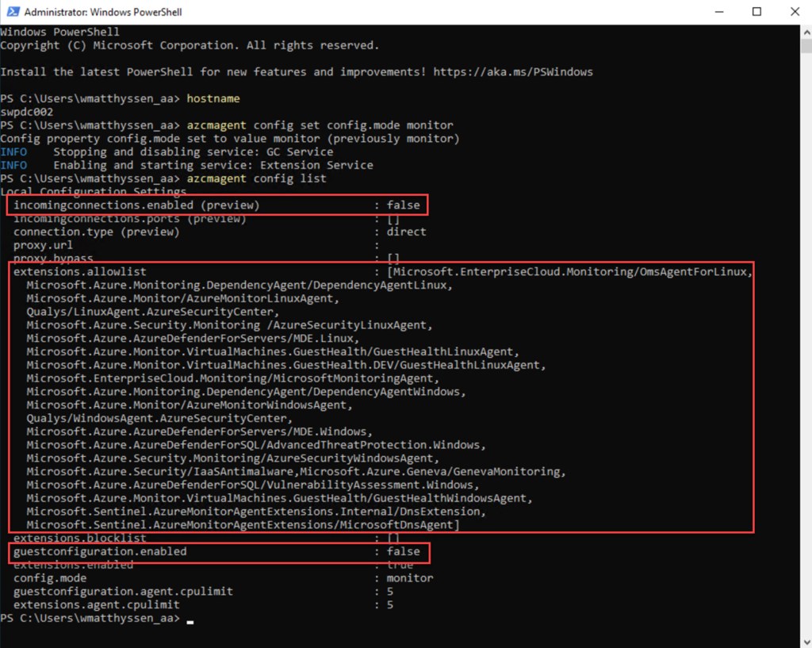Click the incomingconnections.enabled 'false' value

pos(403,205)
